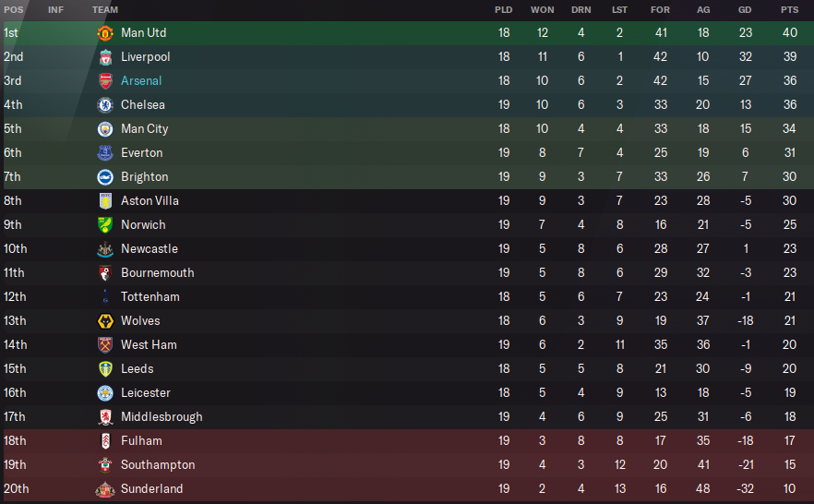Open the Middlesbrough team page link
Viewport: 814px width, 504px height.
coord(162,417)
